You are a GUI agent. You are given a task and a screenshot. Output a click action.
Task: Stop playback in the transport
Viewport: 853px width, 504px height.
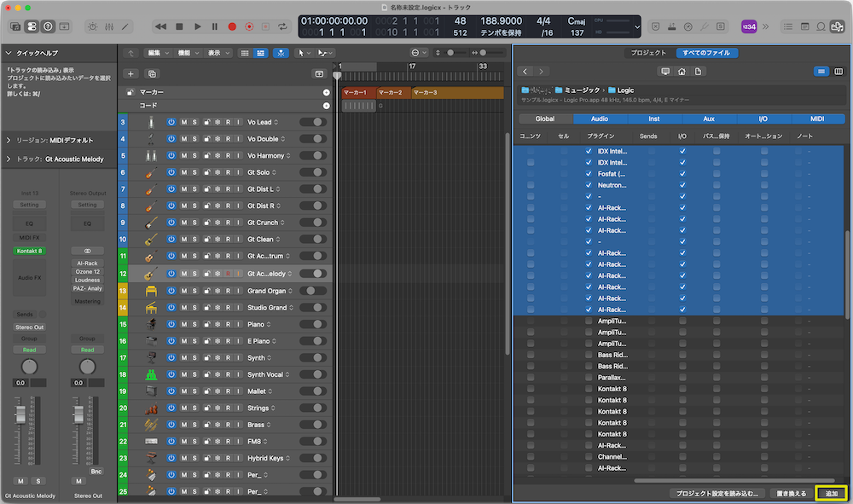(179, 26)
